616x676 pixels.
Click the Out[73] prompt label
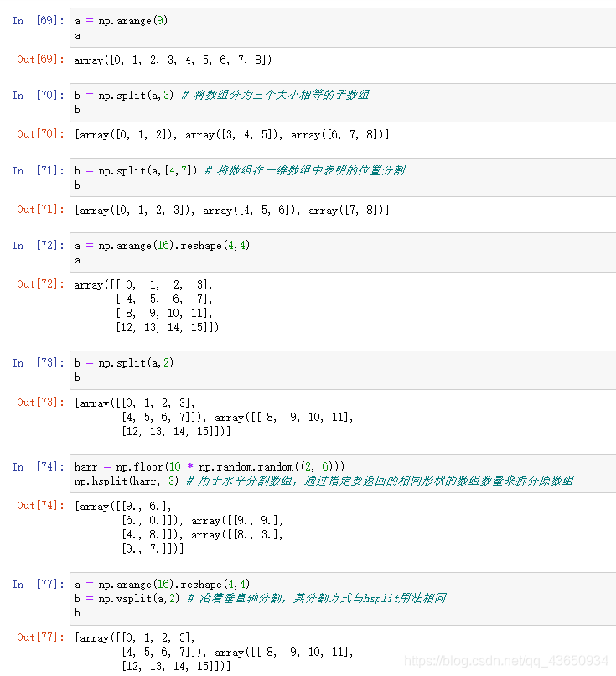click(40, 402)
